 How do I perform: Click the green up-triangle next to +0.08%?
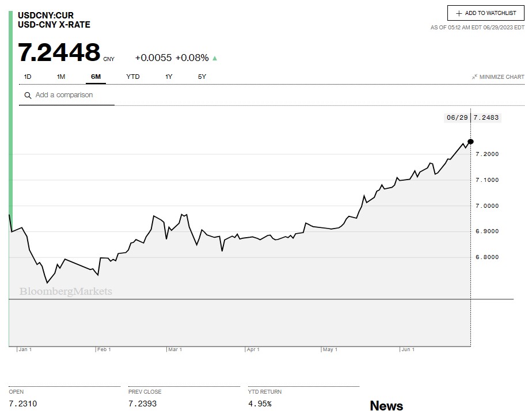215,58
